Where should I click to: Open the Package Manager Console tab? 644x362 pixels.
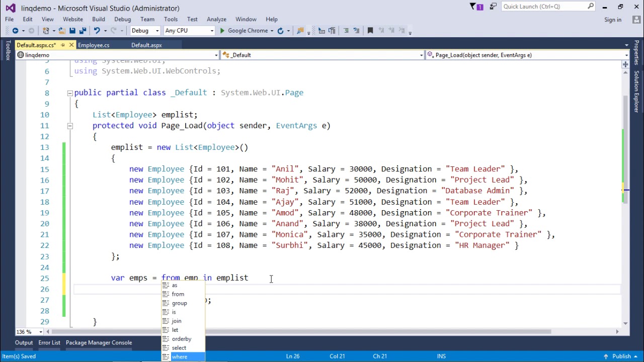point(99,342)
